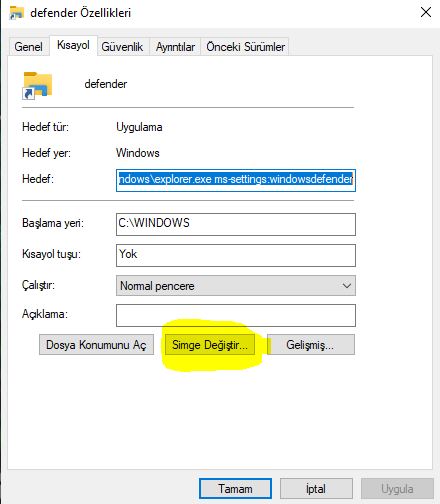
Task: Click the Dosya Konumunu Aç button
Action: [x=96, y=345]
